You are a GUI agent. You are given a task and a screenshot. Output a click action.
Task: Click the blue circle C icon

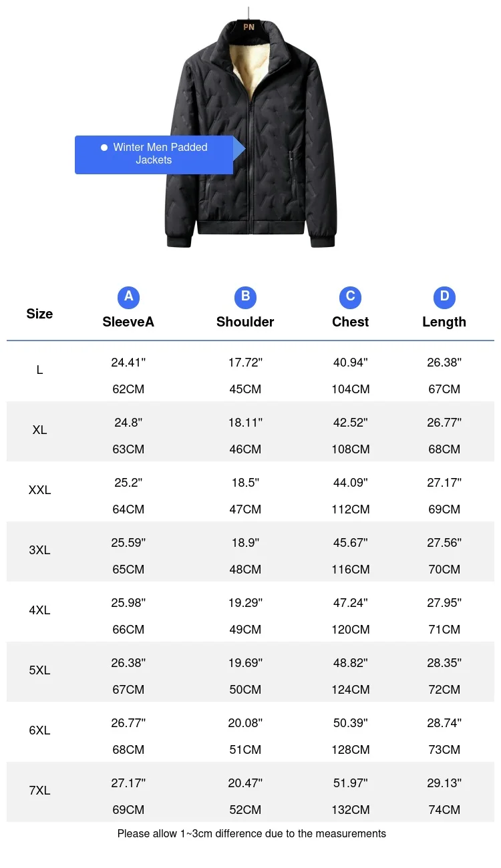(350, 297)
